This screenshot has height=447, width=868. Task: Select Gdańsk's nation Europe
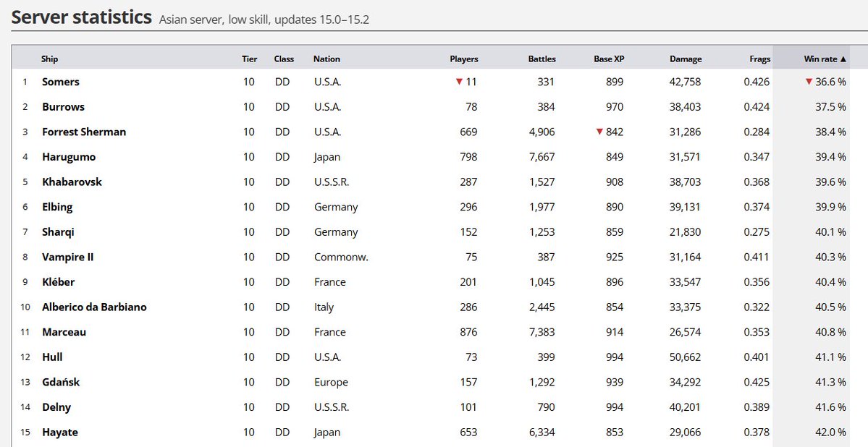tap(331, 382)
